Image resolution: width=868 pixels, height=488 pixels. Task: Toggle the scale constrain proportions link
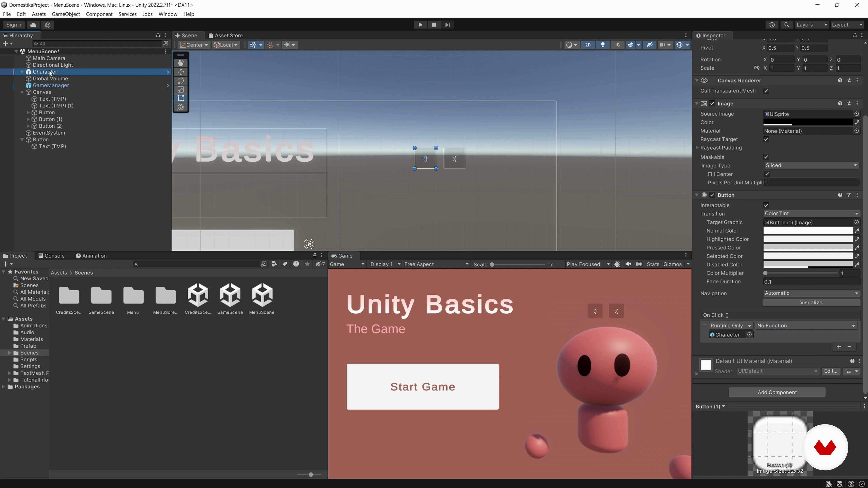(757, 68)
